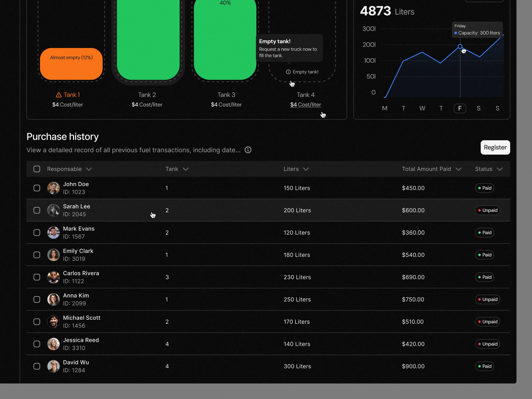The height and width of the screenshot is (399, 532).
Task: Open the Liters column dropdown arrow
Action: pos(306,169)
